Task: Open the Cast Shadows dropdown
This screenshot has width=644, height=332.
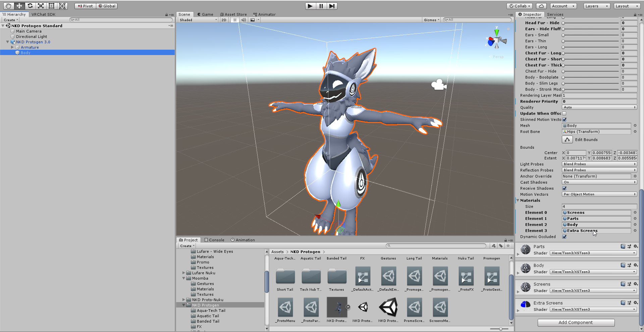Action: coord(599,182)
